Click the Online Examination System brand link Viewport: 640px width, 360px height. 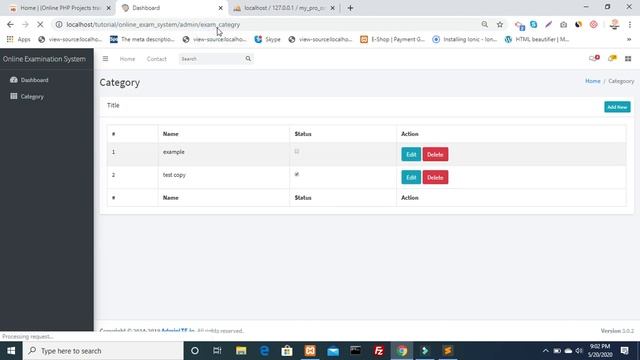[x=44, y=59]
